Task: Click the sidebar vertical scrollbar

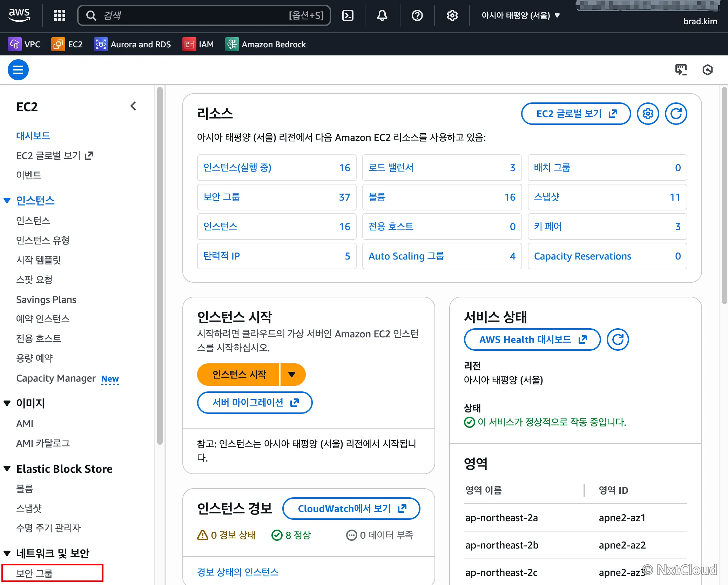Action: [x=160, y=266]
